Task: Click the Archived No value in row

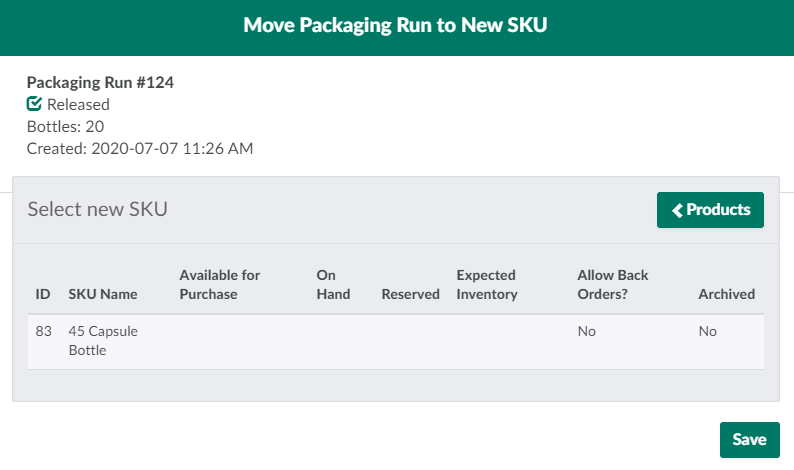Action: point(707,331)
